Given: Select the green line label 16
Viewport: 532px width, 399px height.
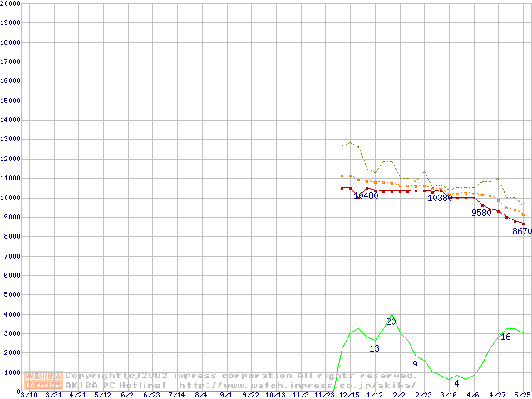Looking at the screenshot, I should (505, 337).
